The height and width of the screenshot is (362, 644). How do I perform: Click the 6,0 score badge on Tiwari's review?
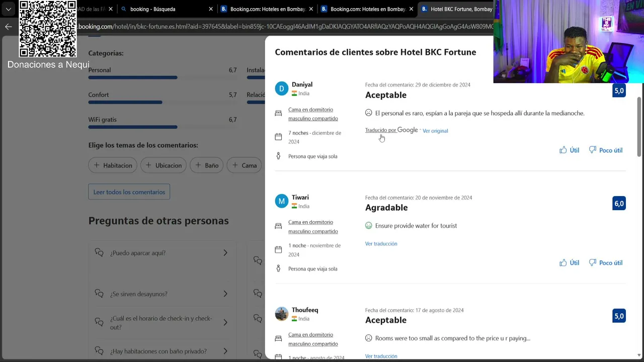click(x=619, y=203)
